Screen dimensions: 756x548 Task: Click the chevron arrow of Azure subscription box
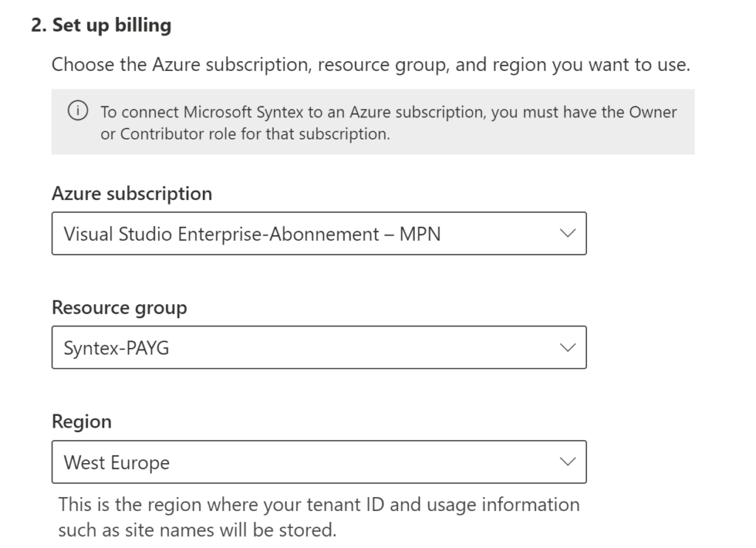(x=568, y=233)
